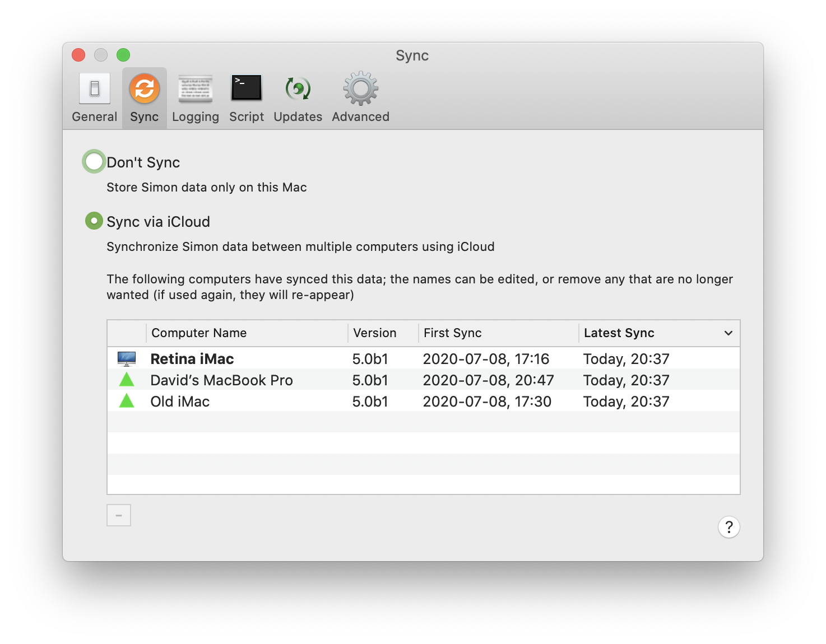Close the Sync window with red button

pos(78,55)
